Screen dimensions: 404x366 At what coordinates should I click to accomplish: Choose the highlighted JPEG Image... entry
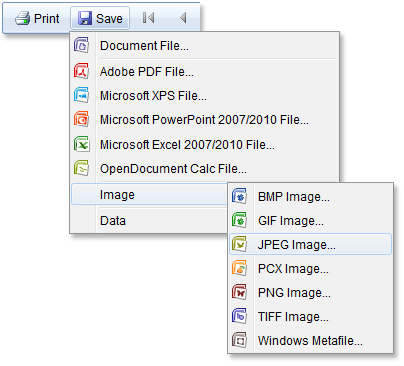coord(311,245)
